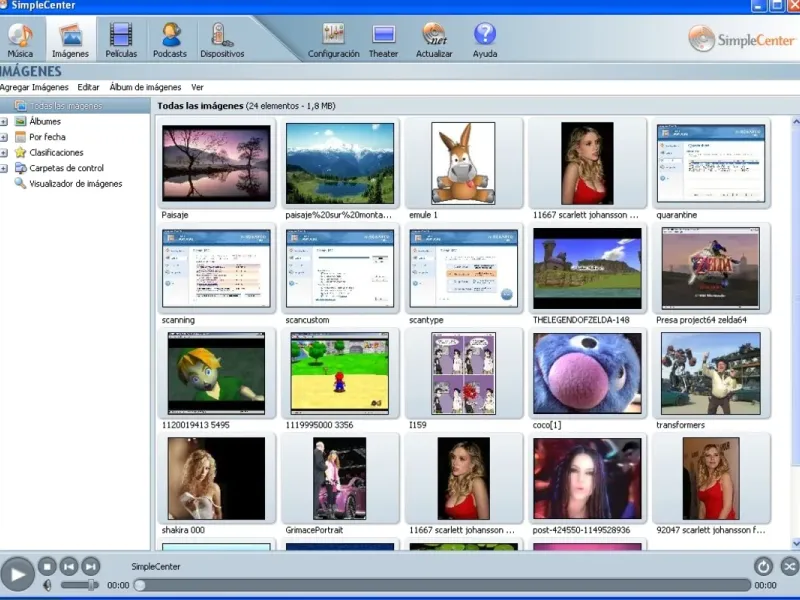Open the Agregar Imágenes menu
This screenshot has width=800, height=600.
[x=35, y=87]
